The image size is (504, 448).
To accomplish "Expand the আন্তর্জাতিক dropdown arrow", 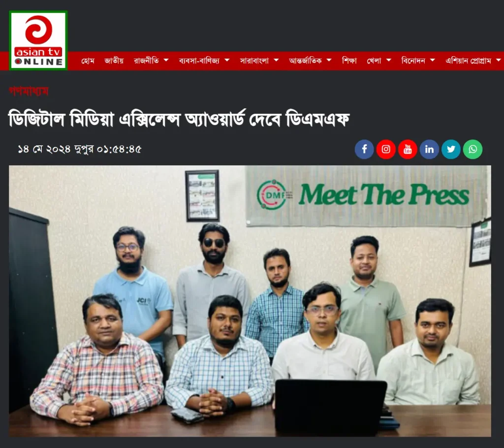I will (x=329, y=60).
